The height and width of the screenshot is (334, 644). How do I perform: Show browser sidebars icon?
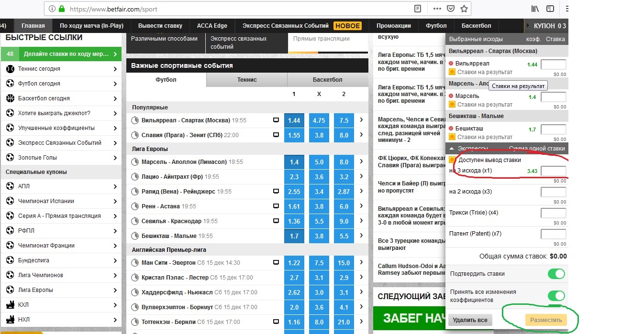551,9
